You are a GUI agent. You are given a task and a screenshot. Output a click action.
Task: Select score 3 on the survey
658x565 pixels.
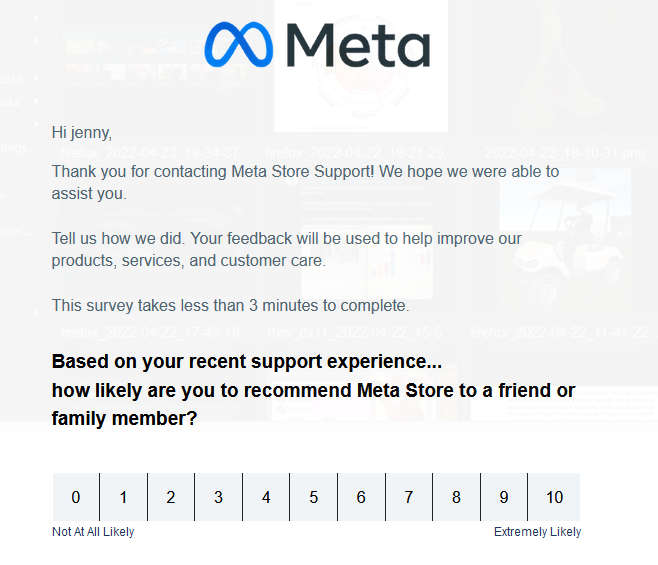pyautogui.click(x=218, y=497)
